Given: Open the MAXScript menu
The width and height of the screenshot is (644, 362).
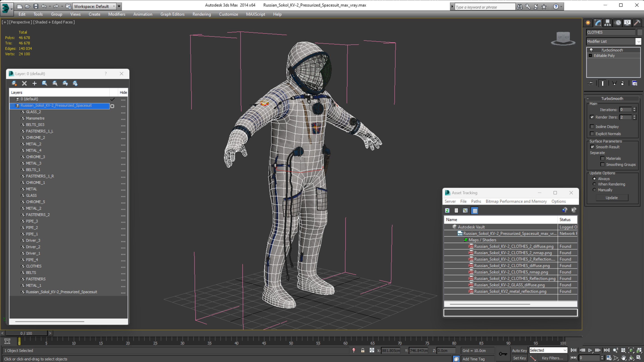Looking at the screenshot, I should pyautogui.click(x=256, y=14).
